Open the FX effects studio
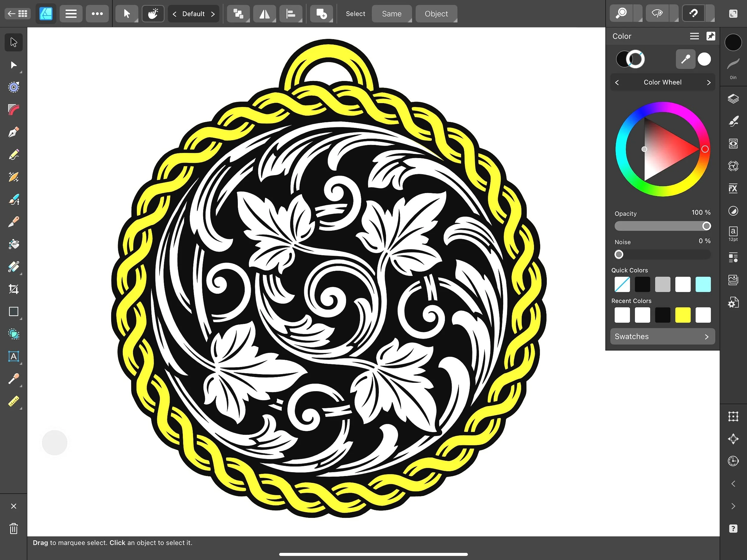 point(733,189)
